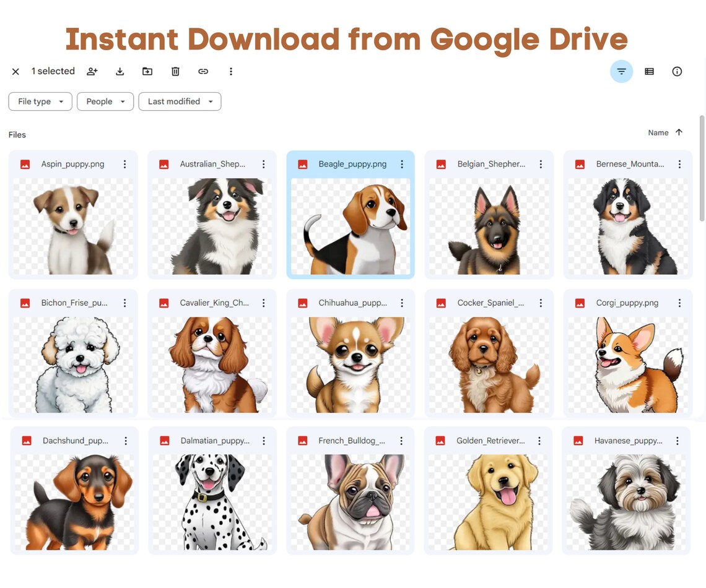Click the red image icon on Aspin_puppy.png
This screenshot has width=706, height=588.
[25, 164]
